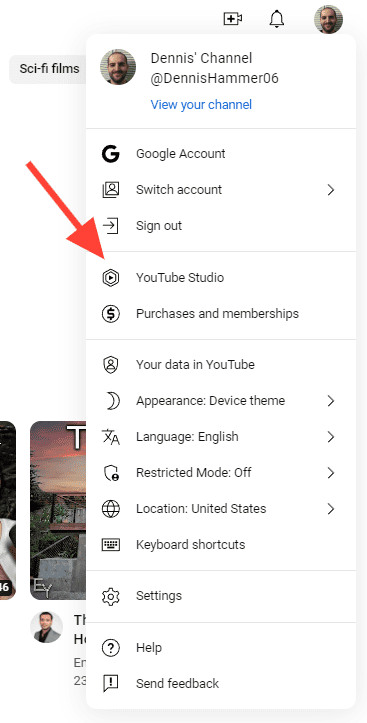This screenshot has width=367, height=723.
Task: Expand the Switch account chevron
Action: pyautogui.click(x=331, y=190)
